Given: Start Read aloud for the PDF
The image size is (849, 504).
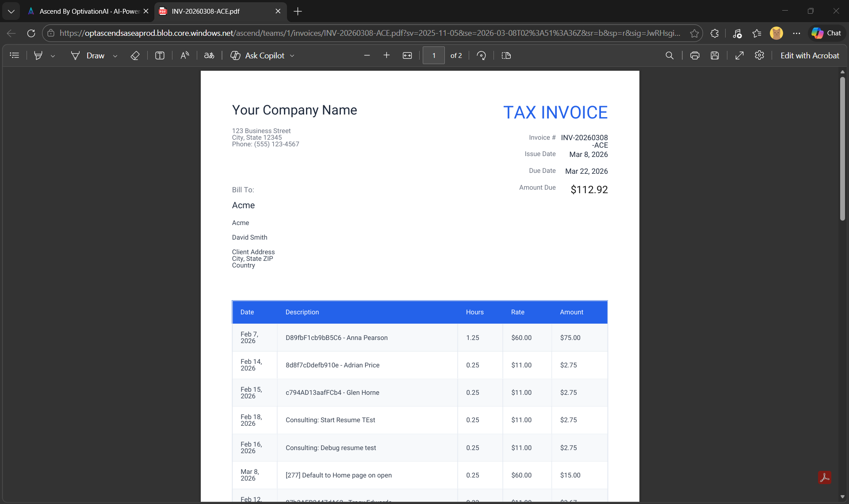Looking at the screenshot, I should pyautogui.click(x=185, y=55).
